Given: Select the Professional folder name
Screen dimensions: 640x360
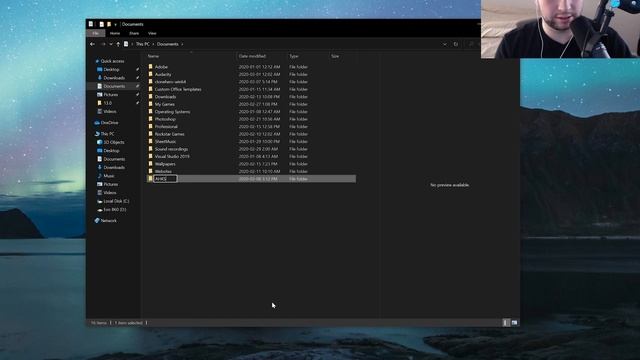Looking at the screenshot, I should (x=166, y=127).
